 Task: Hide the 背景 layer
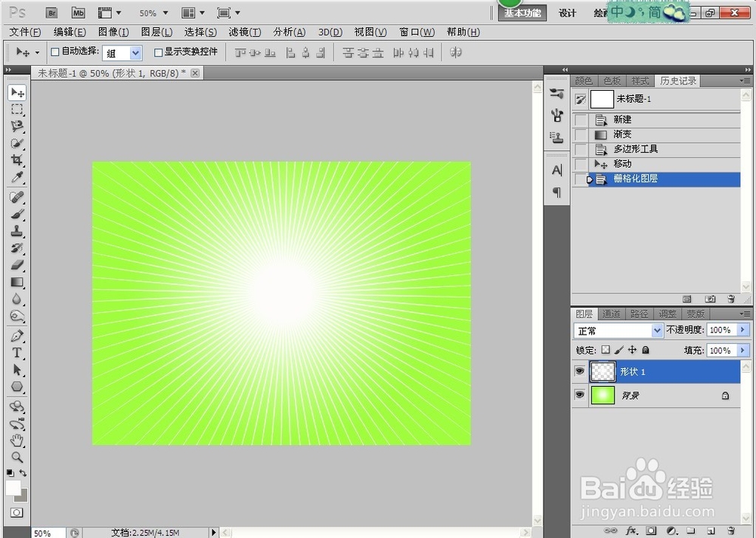point(580,395)
